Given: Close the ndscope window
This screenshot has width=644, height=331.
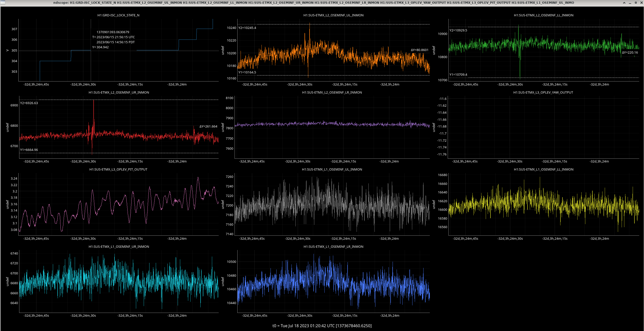Looking at the screenshot, I should pos(641,3).
